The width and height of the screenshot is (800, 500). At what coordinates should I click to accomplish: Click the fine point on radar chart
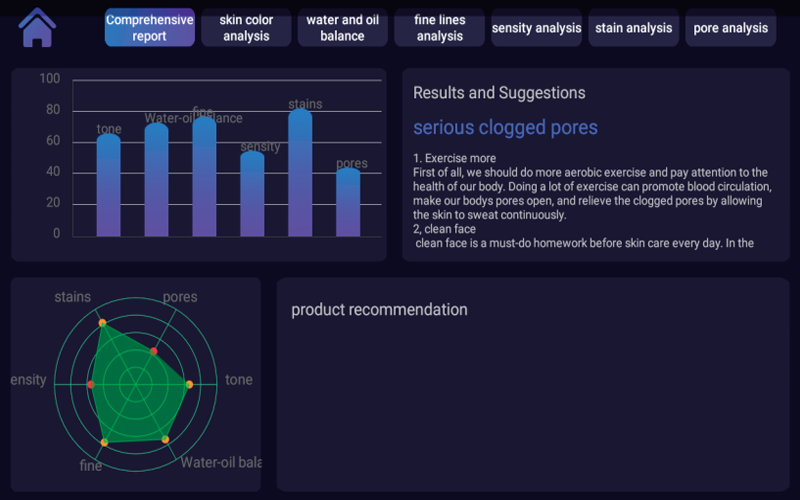[x=104, y=442]
